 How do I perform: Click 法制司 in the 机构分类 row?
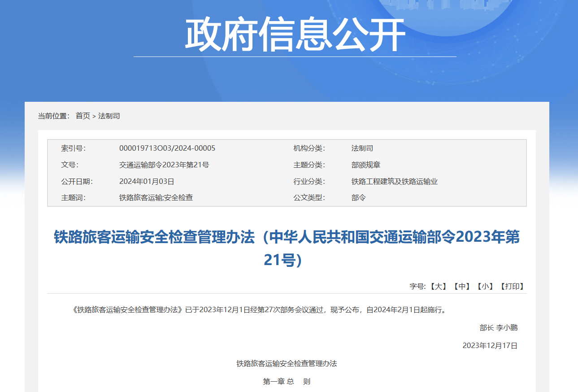(x=362, y=148)
